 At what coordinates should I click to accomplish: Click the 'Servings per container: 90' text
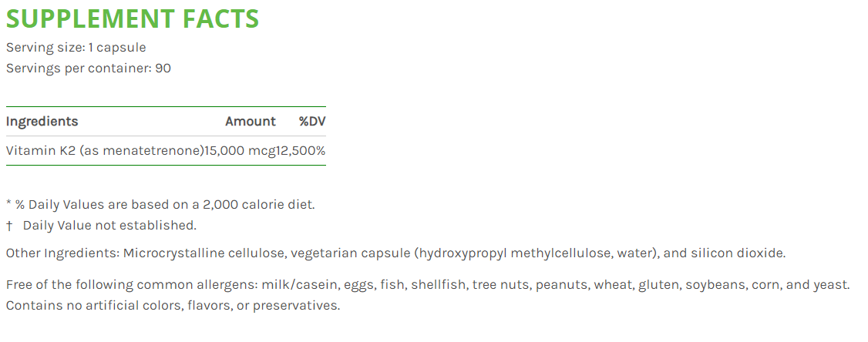(88, 68)
